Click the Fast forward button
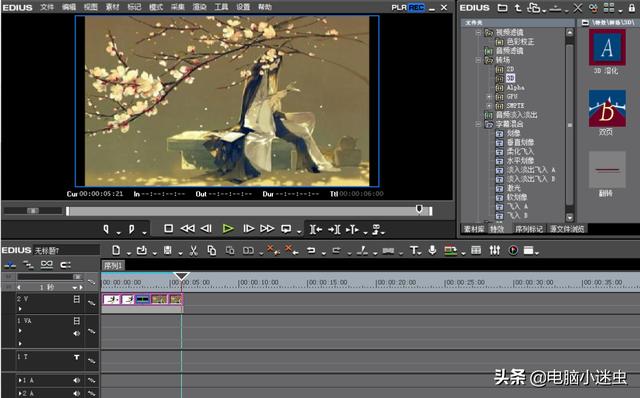 (267, 229)
